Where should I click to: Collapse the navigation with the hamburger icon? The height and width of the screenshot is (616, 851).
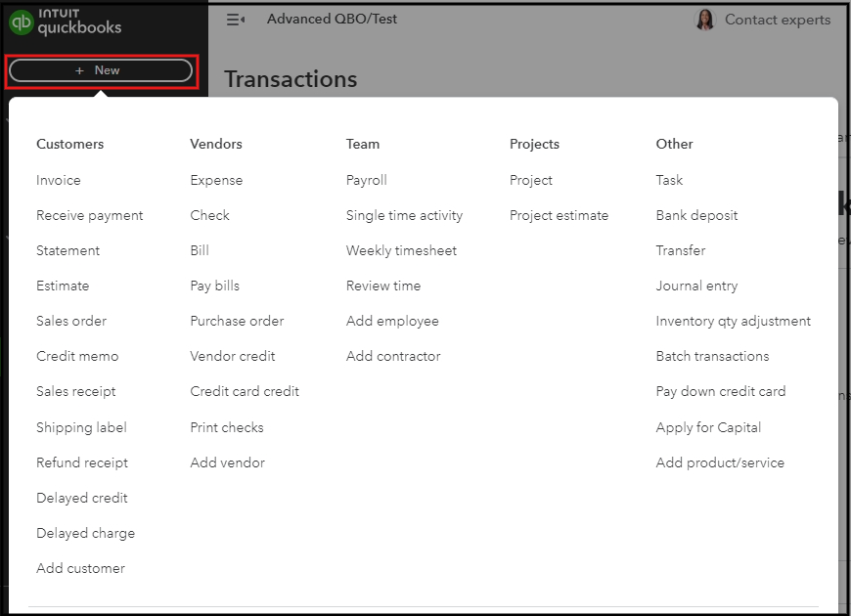tap(236, 19)
